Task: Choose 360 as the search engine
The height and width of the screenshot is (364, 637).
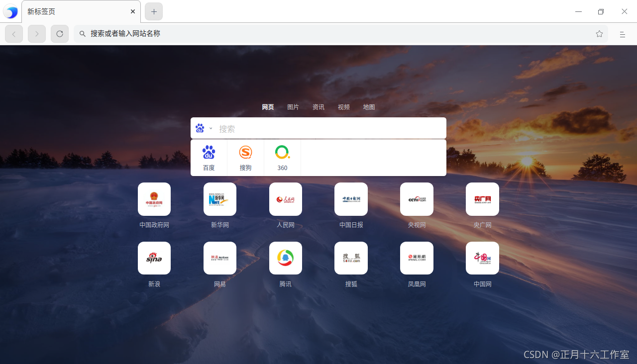Action: point(282,158)
